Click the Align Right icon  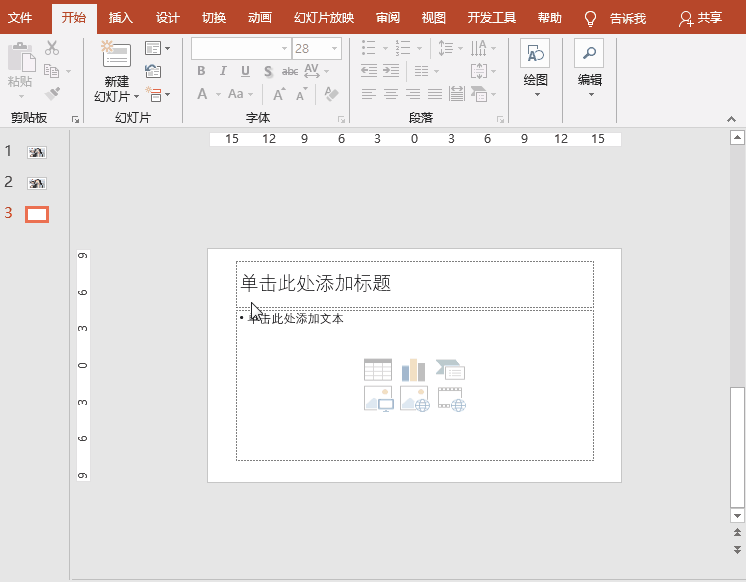pyautogui.click(x=413, y=94)
